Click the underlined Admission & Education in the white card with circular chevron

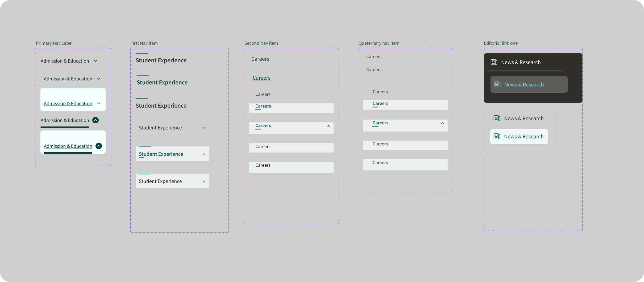pos(68,146)
